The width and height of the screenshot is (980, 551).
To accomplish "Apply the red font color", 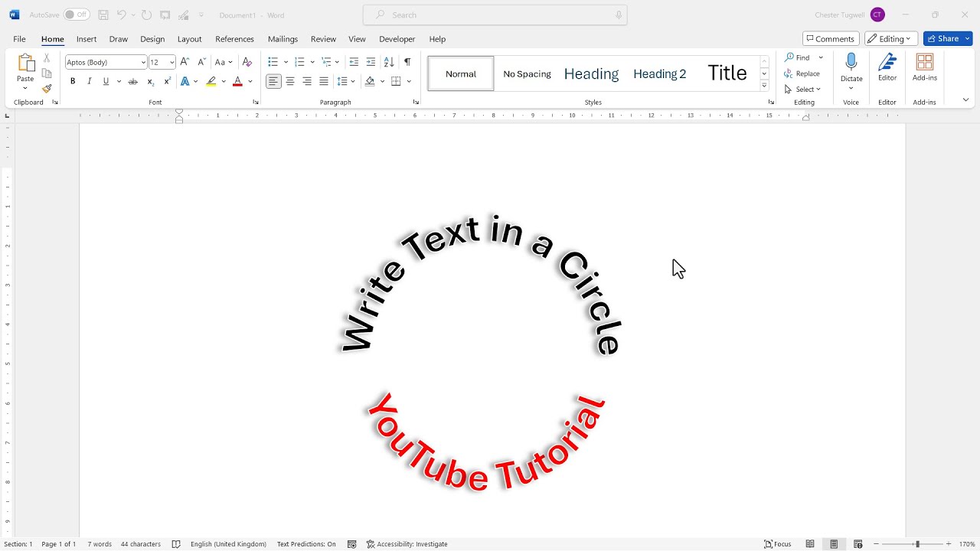I will [x=237, y=81].
